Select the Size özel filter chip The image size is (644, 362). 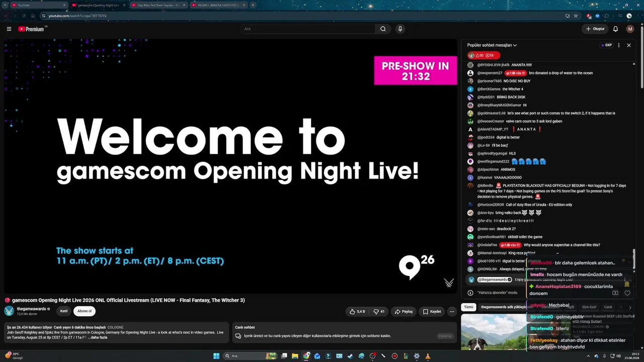(589, 307)
